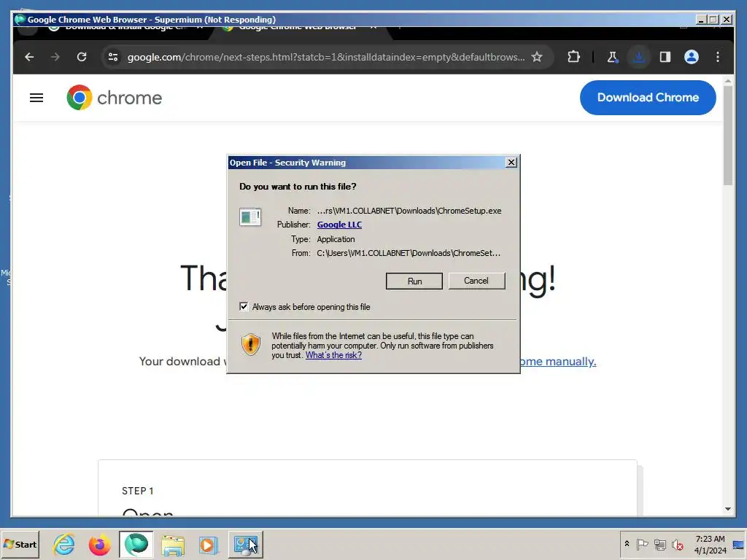Screen dimensions: 747x560
Task: Click the Chrome logo on the page
Action: pos(115,98)
